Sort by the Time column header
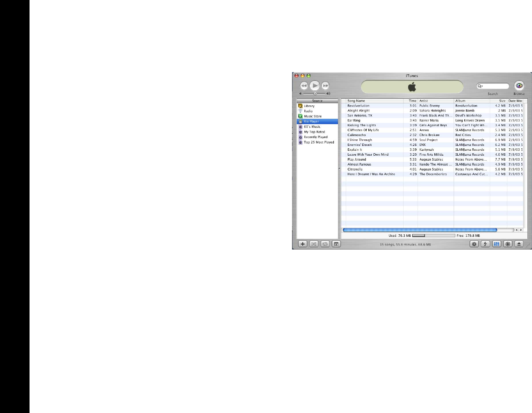The width and height of the screenshot is (532, 413). click(x=411, y=101)
